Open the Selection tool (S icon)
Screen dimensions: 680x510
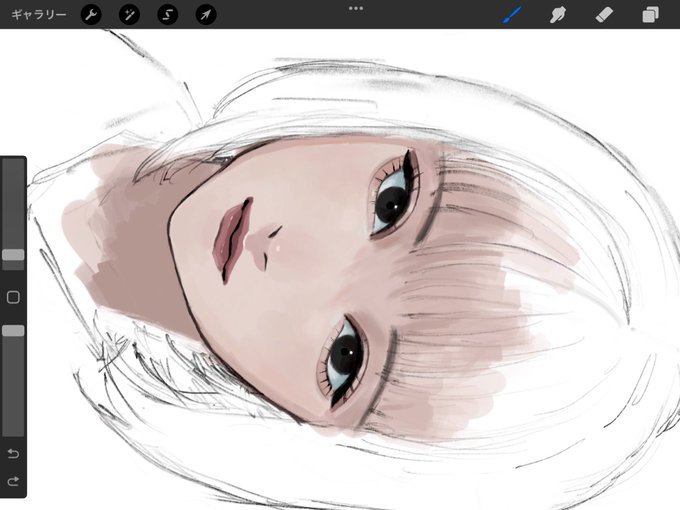pos(167,15)
